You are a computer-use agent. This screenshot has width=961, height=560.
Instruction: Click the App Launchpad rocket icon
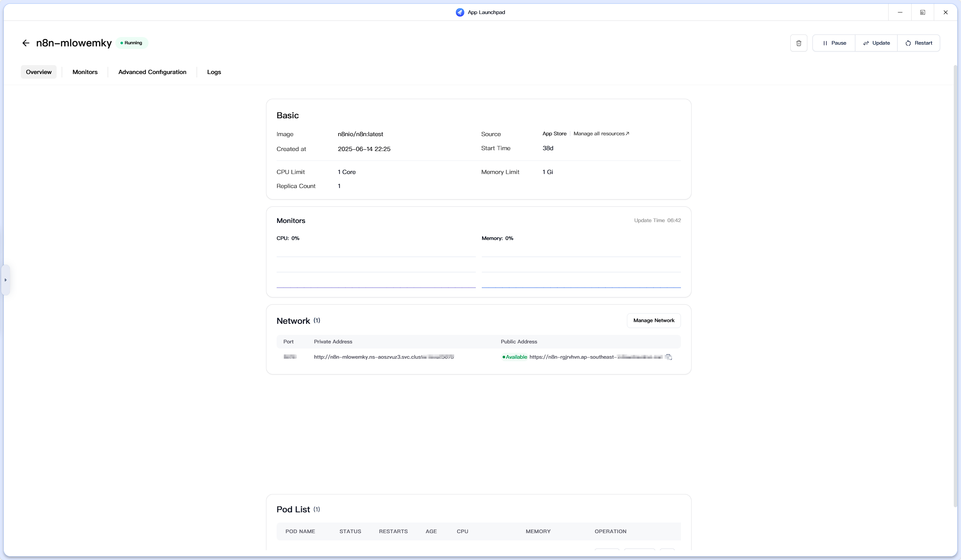coord(460,12)
